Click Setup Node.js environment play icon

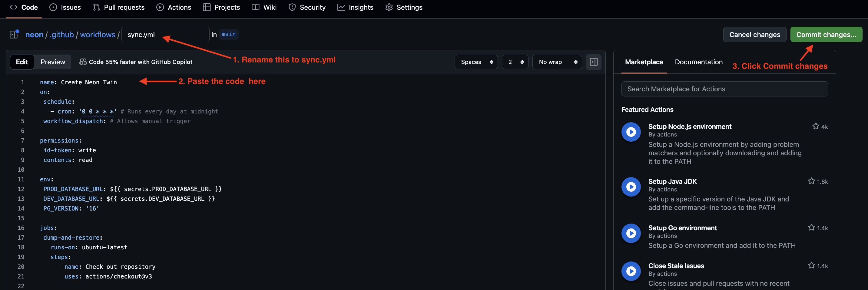(631, 132)
